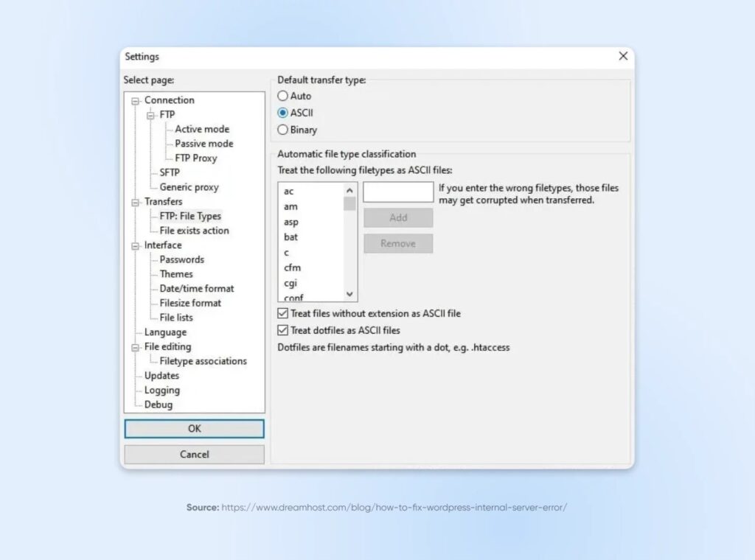
Task: Open the File exists action page
Action: coord(194,231)
